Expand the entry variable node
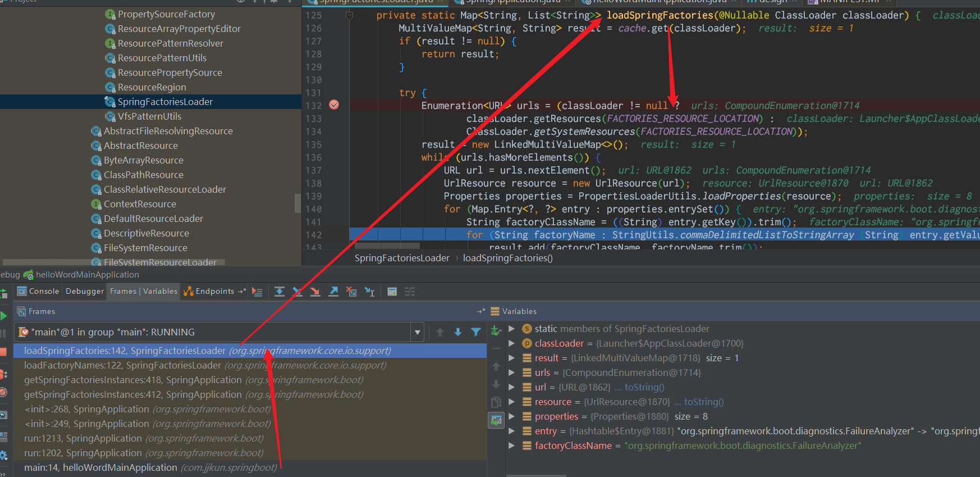 tap(511, 431)
